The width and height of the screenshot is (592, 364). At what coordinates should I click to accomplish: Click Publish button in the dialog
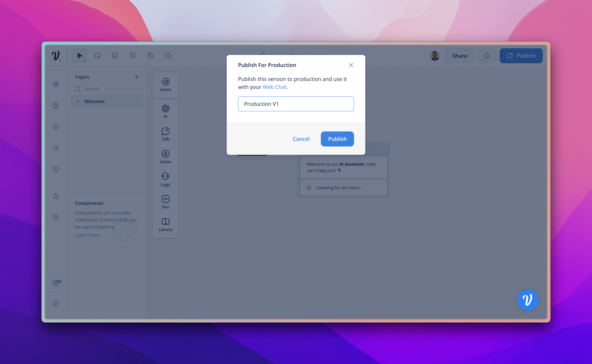point(337,139)
